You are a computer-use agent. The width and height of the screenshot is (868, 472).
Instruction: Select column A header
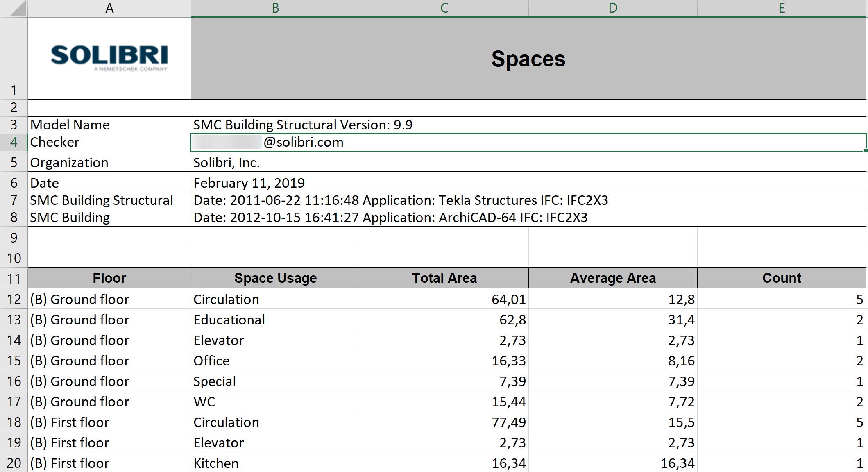[109, 8]
